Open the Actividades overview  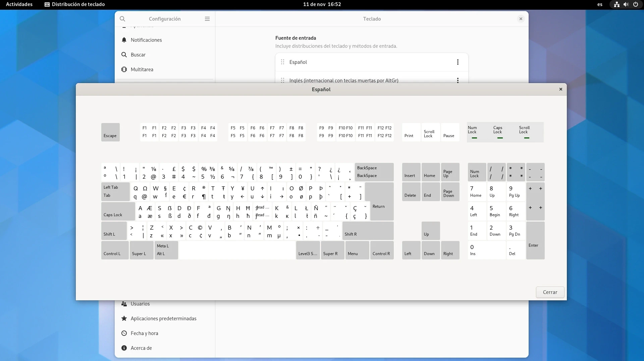coord(19,4)
